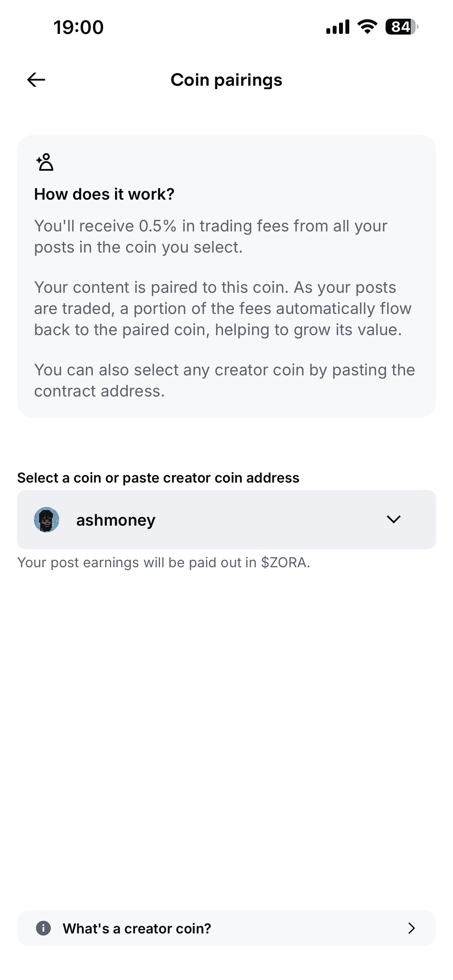This screenshot has width=453, height=980.
Task: Tap the $ZORA payout notice text
Action: pyautogui.click(x=164, y=563)
